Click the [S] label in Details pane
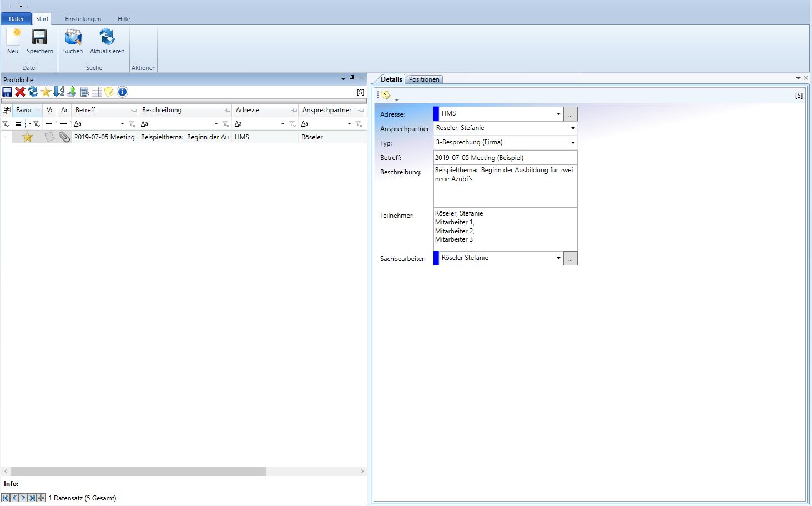This screenshot has width=812, height=506. (799, 96)
